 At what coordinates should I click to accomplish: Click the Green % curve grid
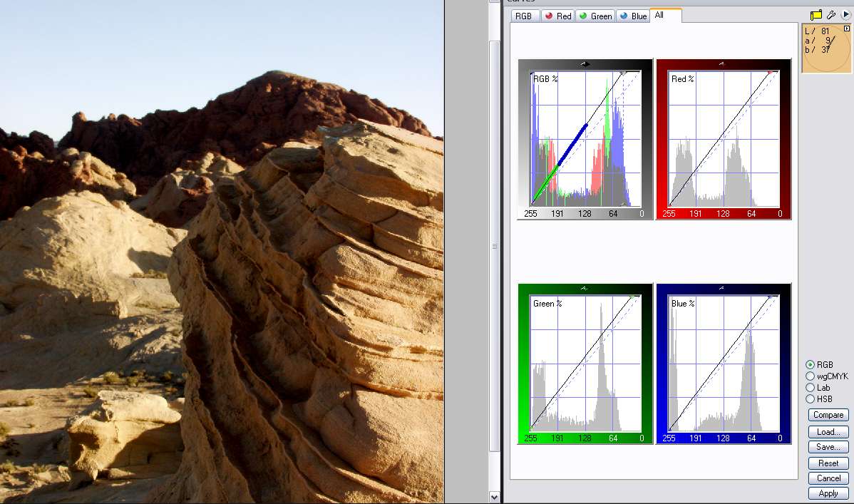coord(585,364)
